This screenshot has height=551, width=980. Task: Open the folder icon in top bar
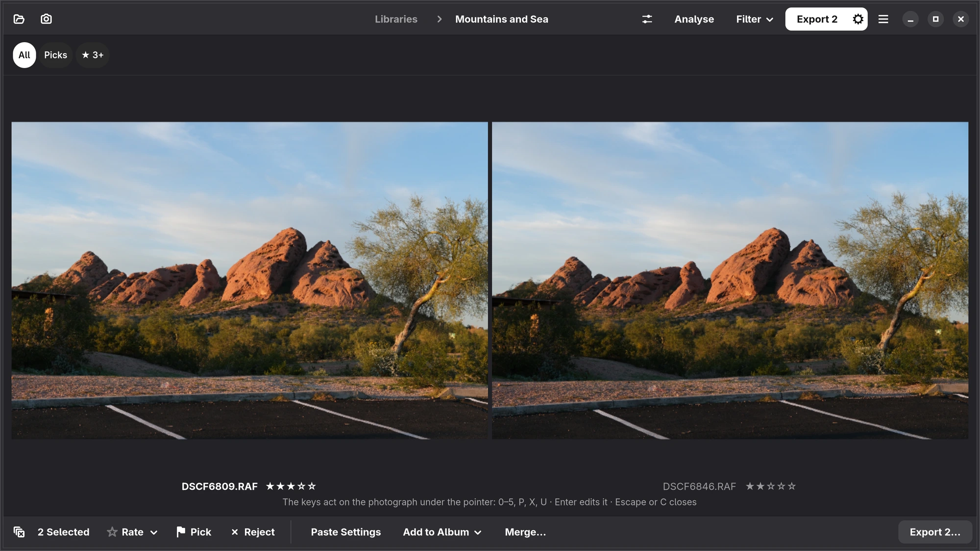pyautogui.click(x=19, y=19)
